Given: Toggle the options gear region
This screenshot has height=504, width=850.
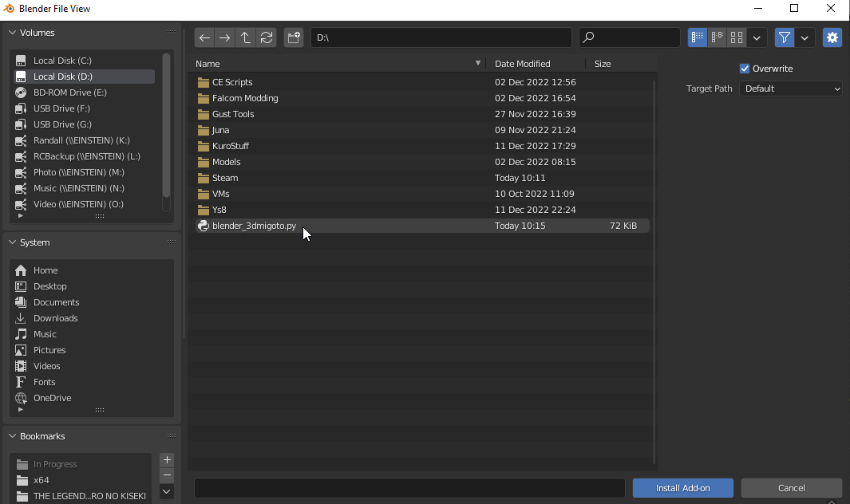Looking at the screenshot, I should click(832, 37).
